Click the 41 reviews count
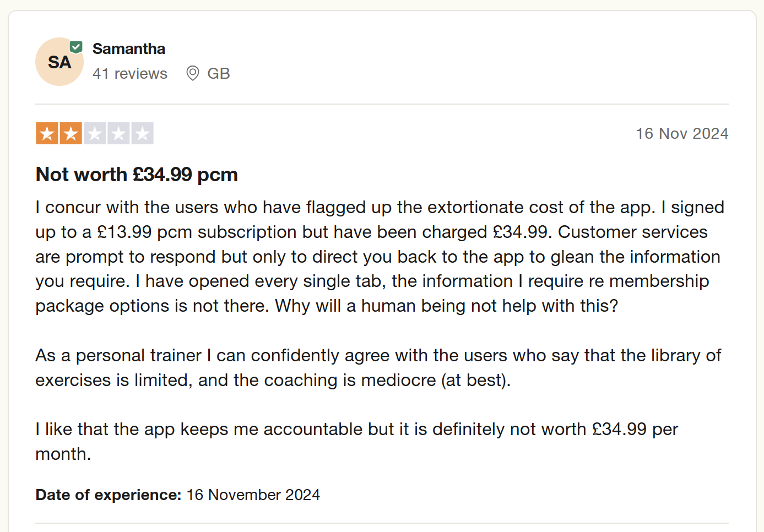Screen dimensions: 764x532 click(130, 73)
